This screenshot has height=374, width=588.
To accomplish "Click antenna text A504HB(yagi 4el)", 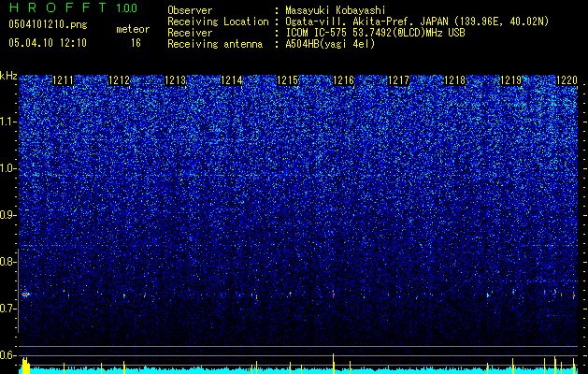I will tap(330, 44).
